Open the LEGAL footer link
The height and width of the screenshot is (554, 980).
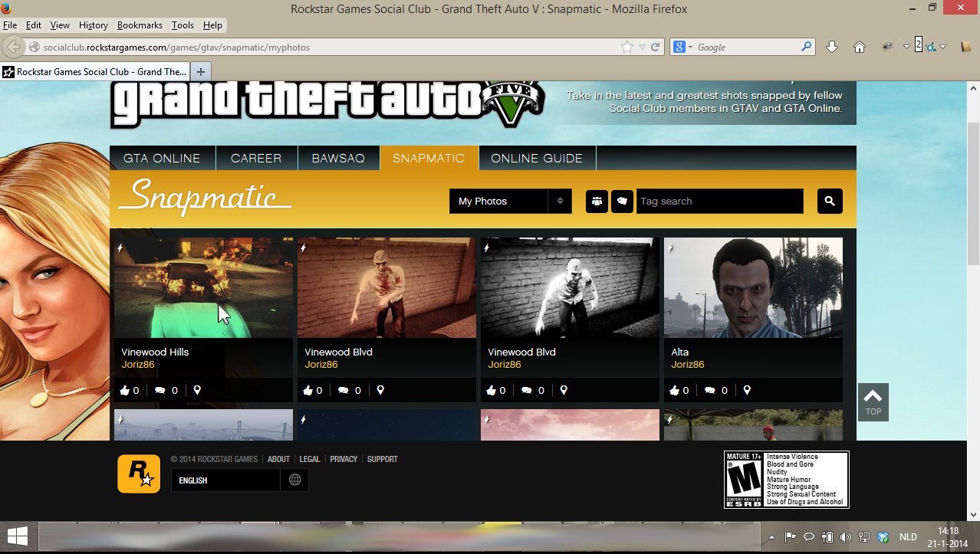pyautogui.click(x=310, y=459)
